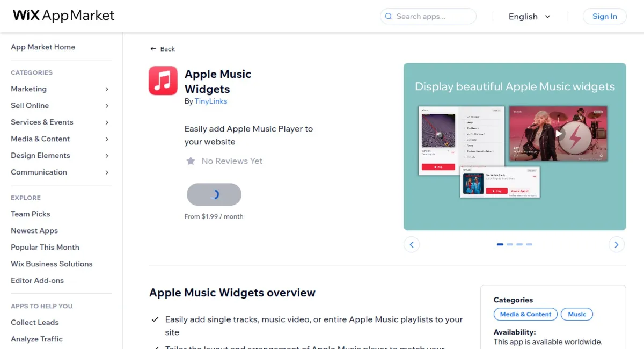Click the This app is available worldwide text
Screen dimensions: 644x349
[x=548, y=341]
